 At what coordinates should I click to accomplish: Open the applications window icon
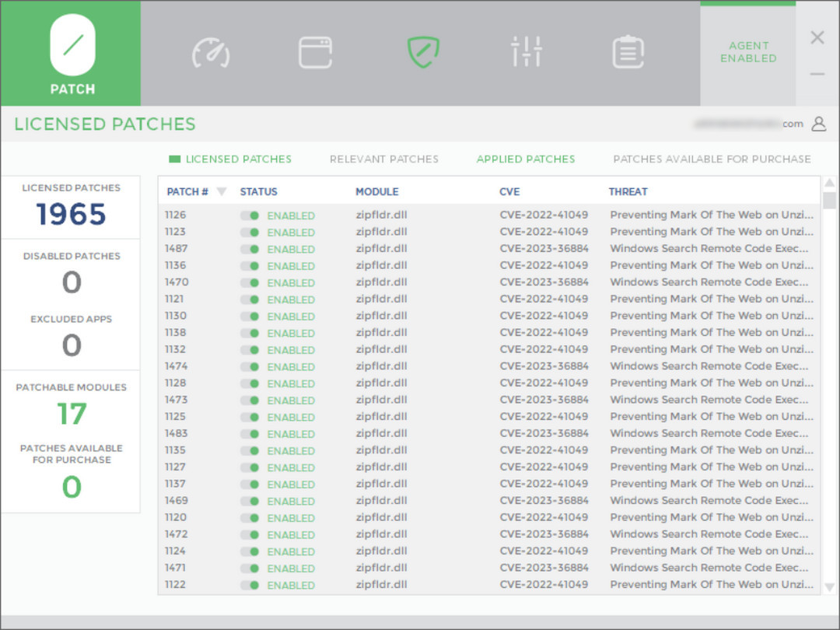pos(316,52)
